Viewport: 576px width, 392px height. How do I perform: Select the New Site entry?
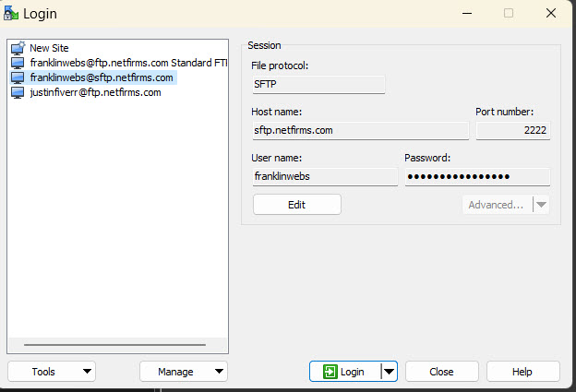click(x=49, y=48)
